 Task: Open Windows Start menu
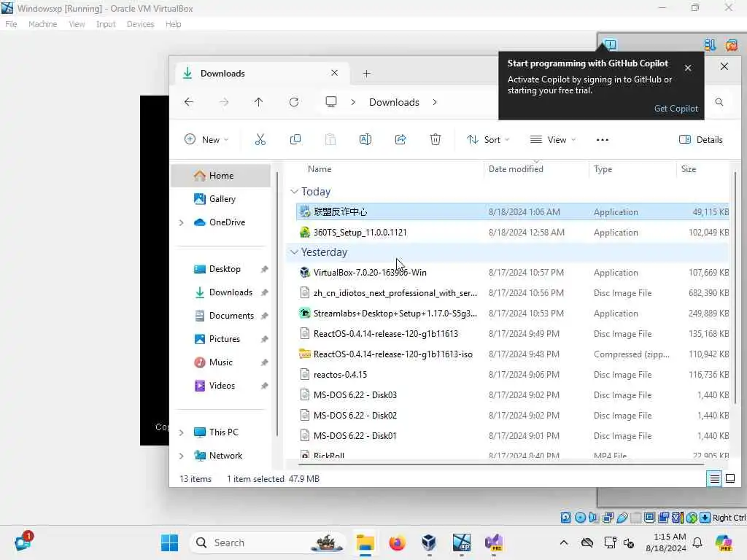[169, 542]
